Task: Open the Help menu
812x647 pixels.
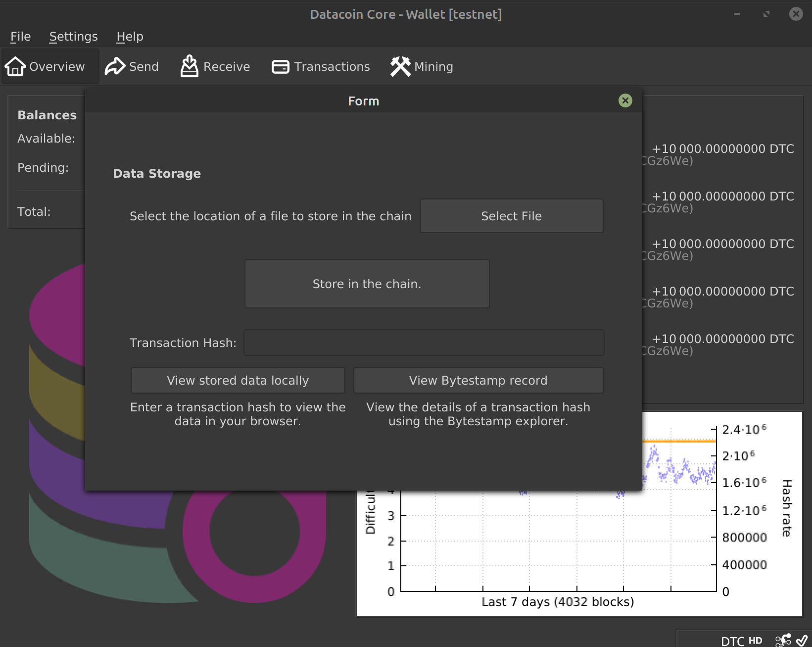Action: pyautogui.click(x=130, y=37)
